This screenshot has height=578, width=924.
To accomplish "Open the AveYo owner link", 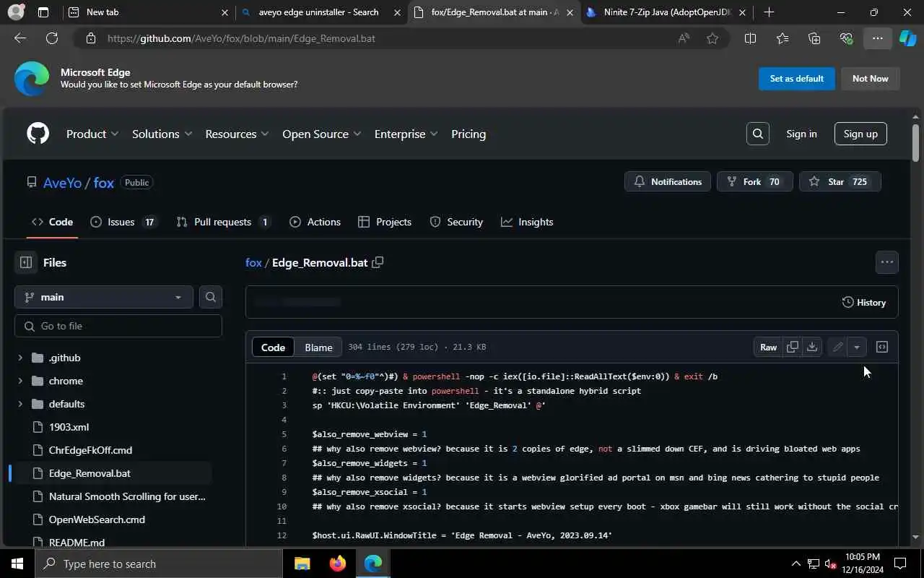I will coord(62,183).
